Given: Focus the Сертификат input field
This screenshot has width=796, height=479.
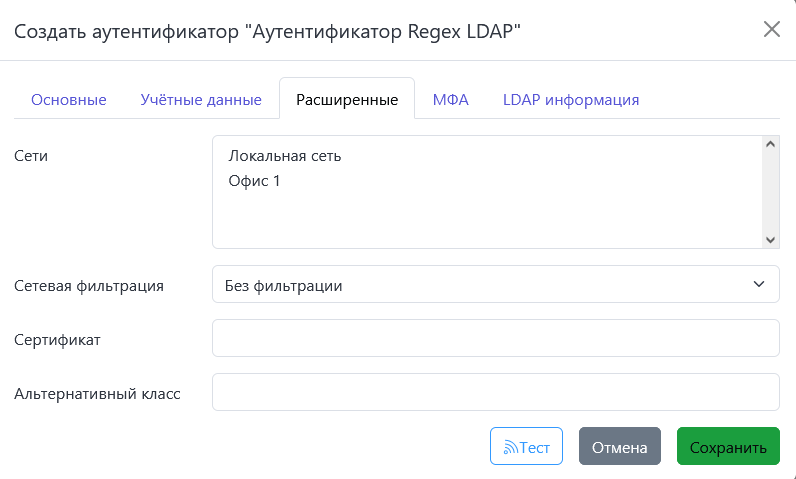Looking at the screenshot, I should (x=495, y=338).
